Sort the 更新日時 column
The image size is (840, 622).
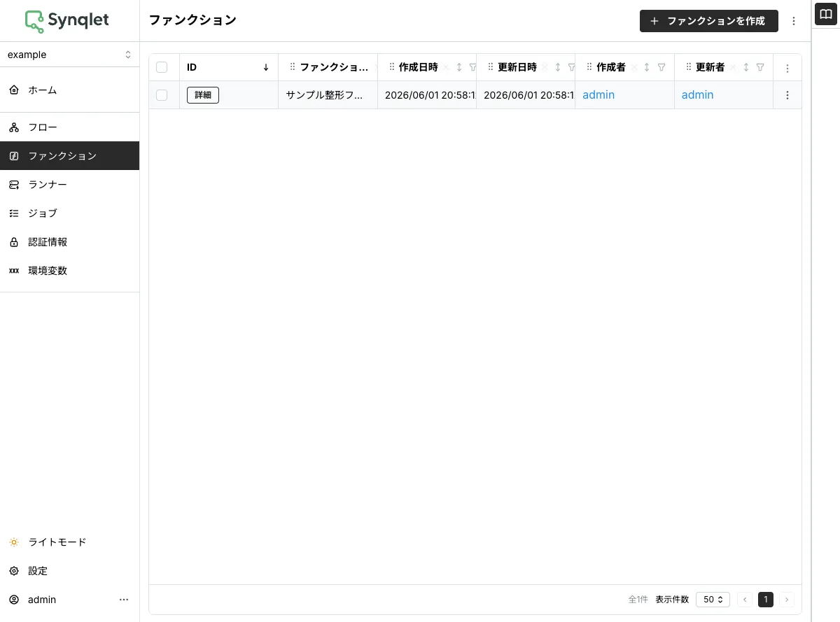[x=558, y=68]
